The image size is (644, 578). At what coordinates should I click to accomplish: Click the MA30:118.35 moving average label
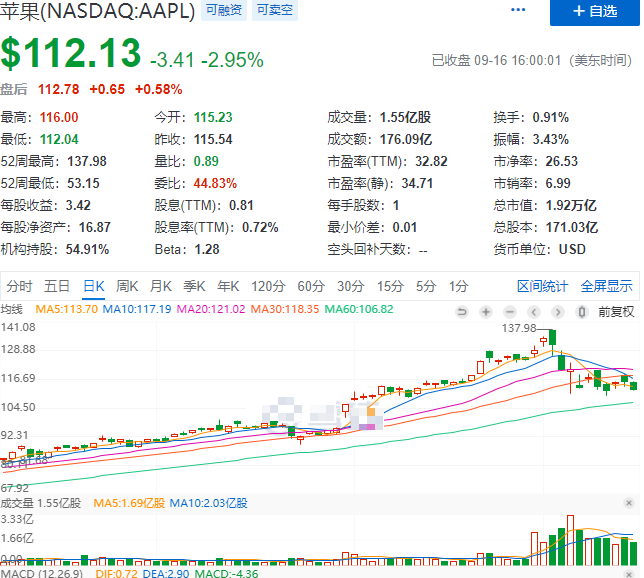pos(285,309)
